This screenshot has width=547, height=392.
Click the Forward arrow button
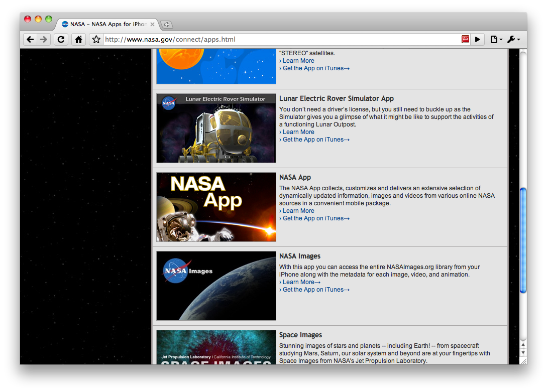44,39
